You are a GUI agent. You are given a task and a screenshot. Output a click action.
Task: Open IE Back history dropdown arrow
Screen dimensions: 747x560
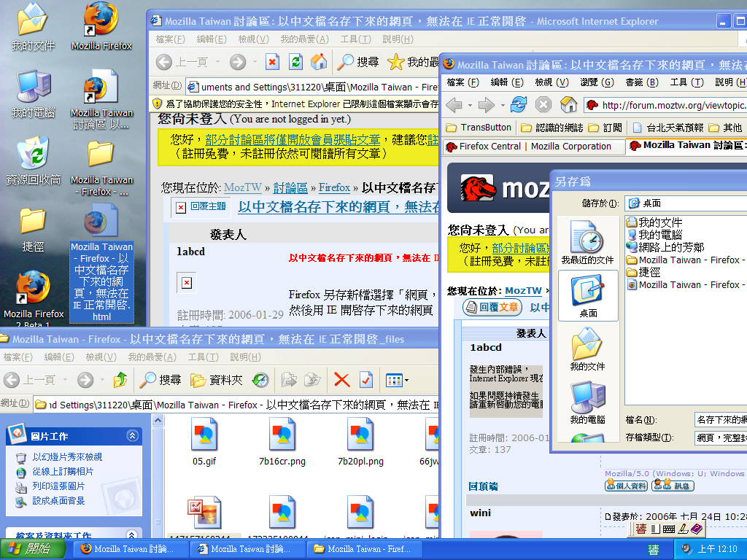click(217, 62)
